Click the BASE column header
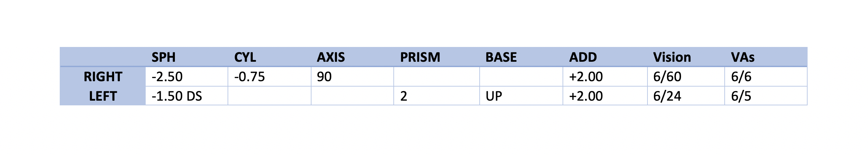Image resolution: width=868 pixels, height=155 pixels. [501, 57]
